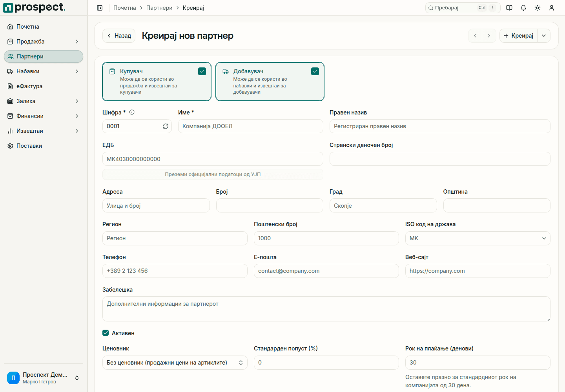
Task: Expand the Залиха menu
Action: (44, 101)
